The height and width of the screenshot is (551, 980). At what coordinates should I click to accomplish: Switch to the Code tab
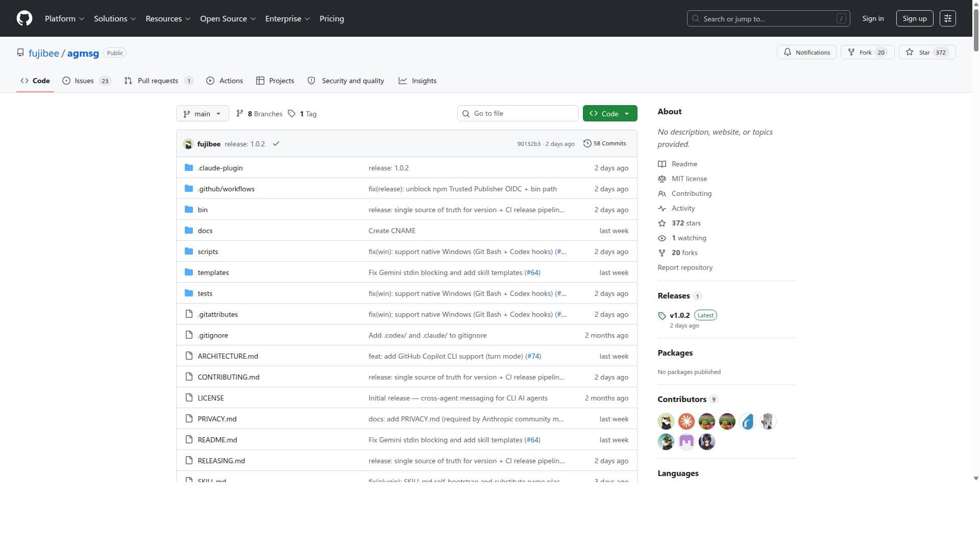pyautogui.click(x=35, y=81)
